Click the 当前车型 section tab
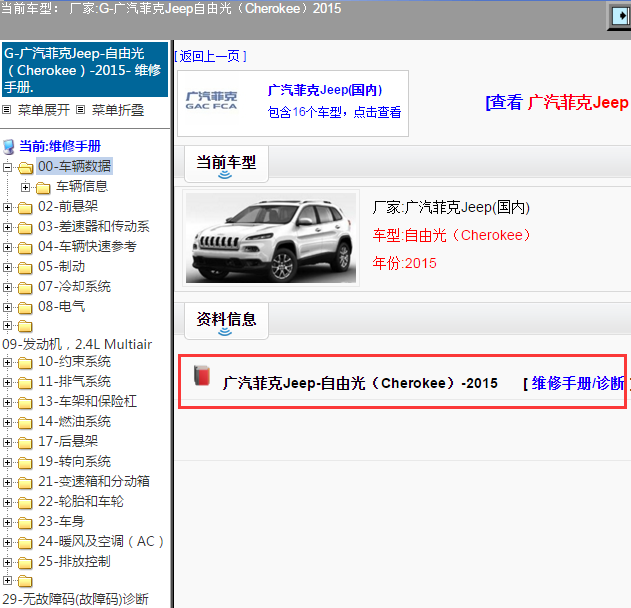The width and height of the screenshot is (631, 608). [226, 164]
